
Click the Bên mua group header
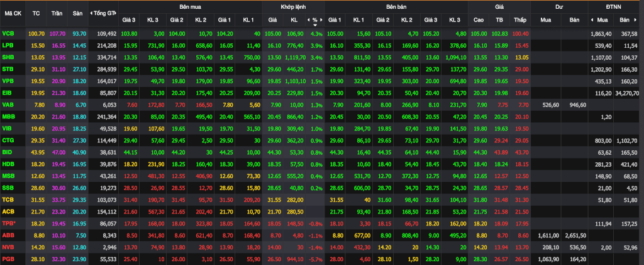pos(190,7)
